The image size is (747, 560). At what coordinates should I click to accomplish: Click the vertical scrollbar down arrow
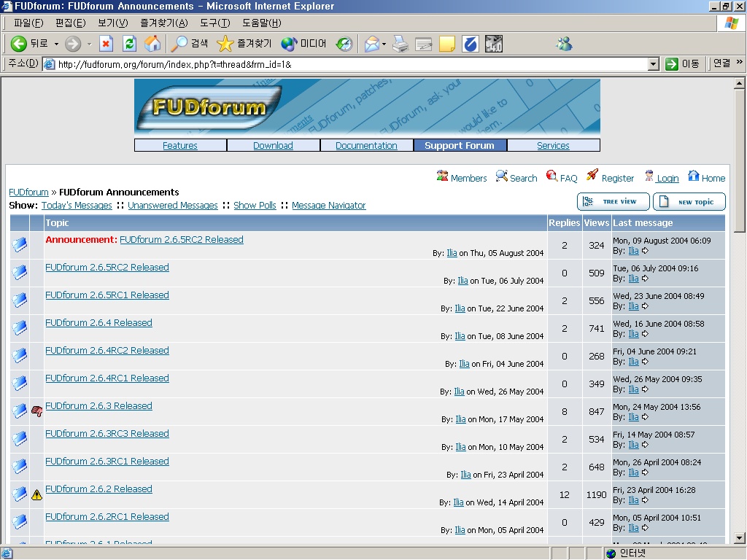(x=739, y=537)
